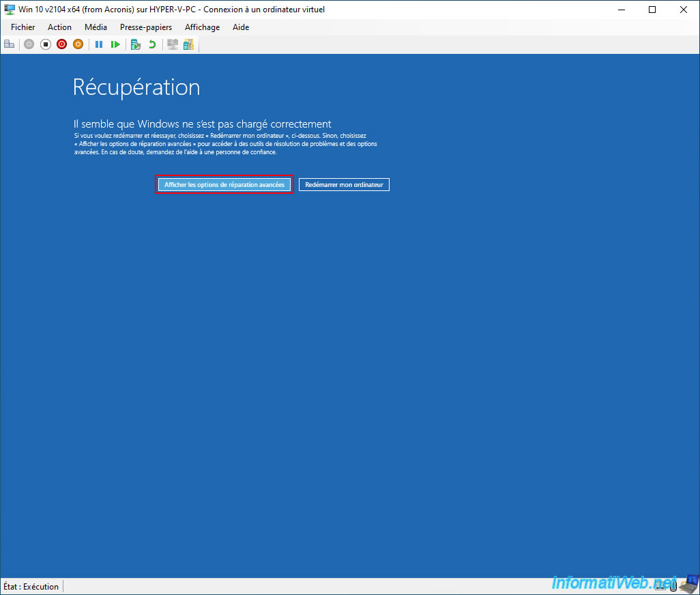The height and width of the screenshot is (595, 700).
Task: Click the greyed-out Start VM toolbar icon
Action: pos(29,44)
